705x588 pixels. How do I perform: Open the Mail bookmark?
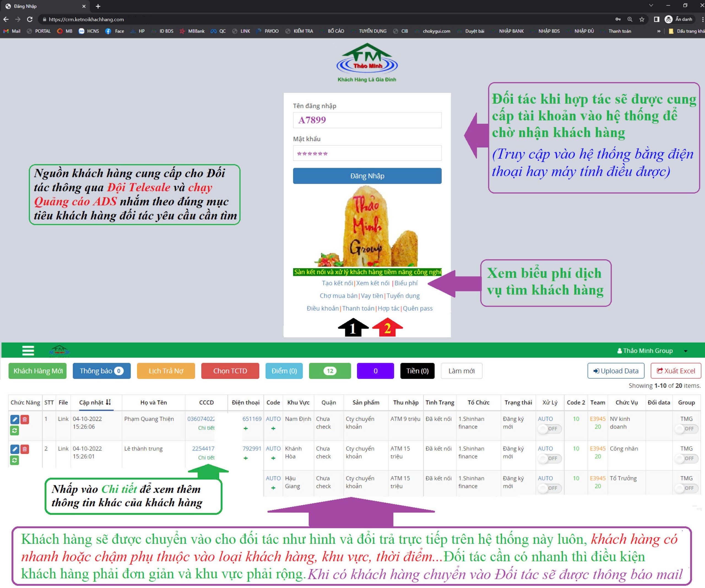[12, 31]
